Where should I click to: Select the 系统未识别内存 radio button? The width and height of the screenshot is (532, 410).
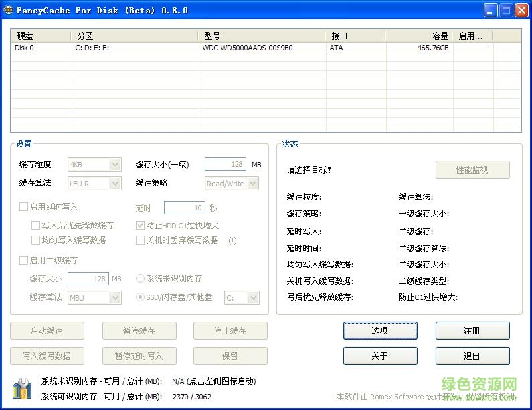[141, 278]
